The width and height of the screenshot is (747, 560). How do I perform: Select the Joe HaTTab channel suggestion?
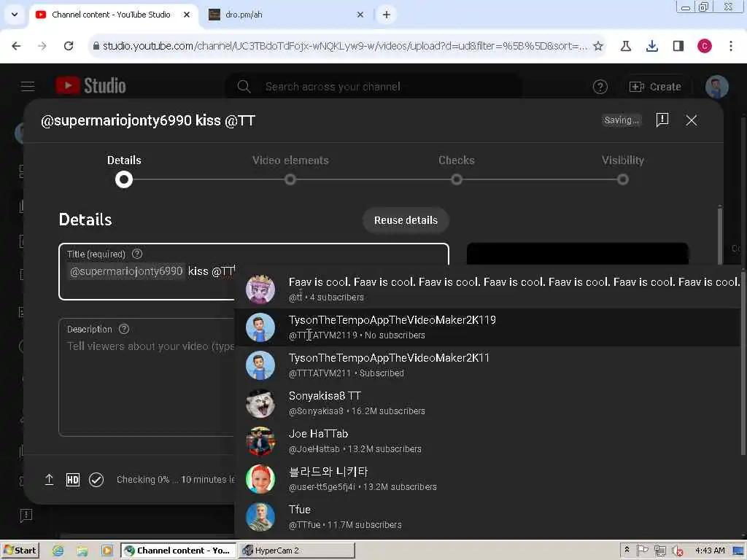488,441
